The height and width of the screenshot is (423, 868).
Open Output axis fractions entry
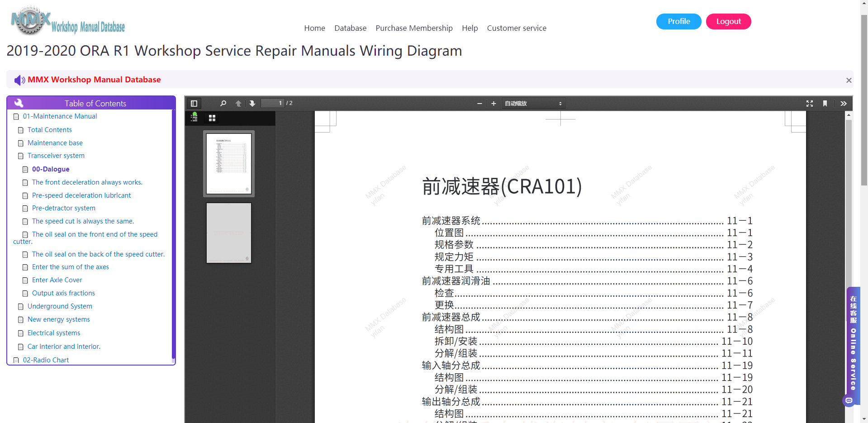click(x=63, y=293)
